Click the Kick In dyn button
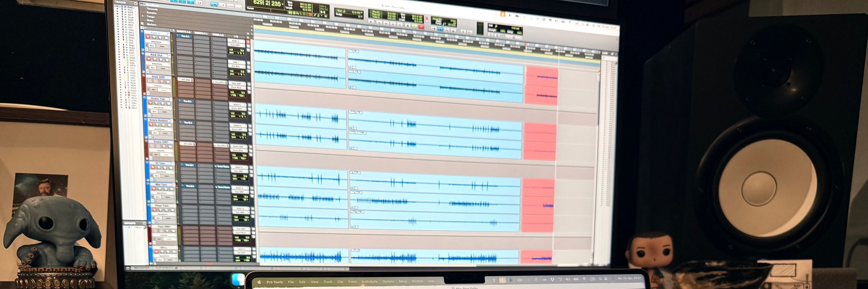 152,46
